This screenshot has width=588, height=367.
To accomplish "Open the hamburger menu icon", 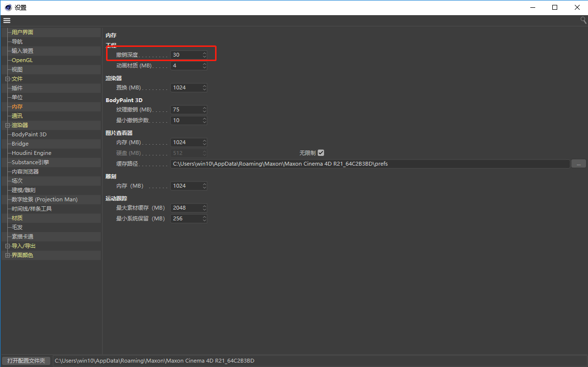I will click(6, 21).
